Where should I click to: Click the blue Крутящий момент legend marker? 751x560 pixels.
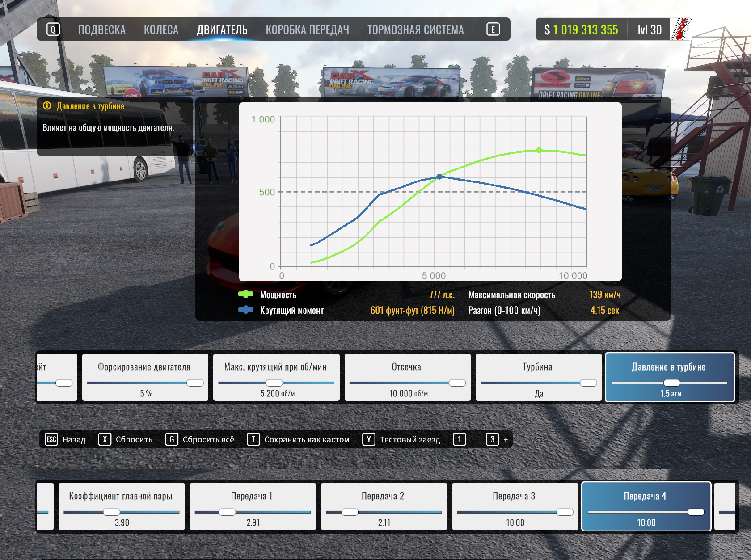[246, 310]
